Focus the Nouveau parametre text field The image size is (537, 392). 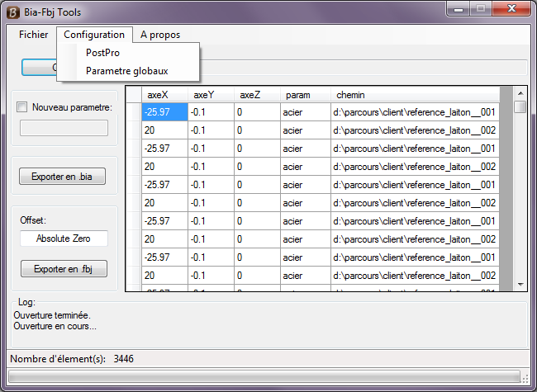coord(64,128)
